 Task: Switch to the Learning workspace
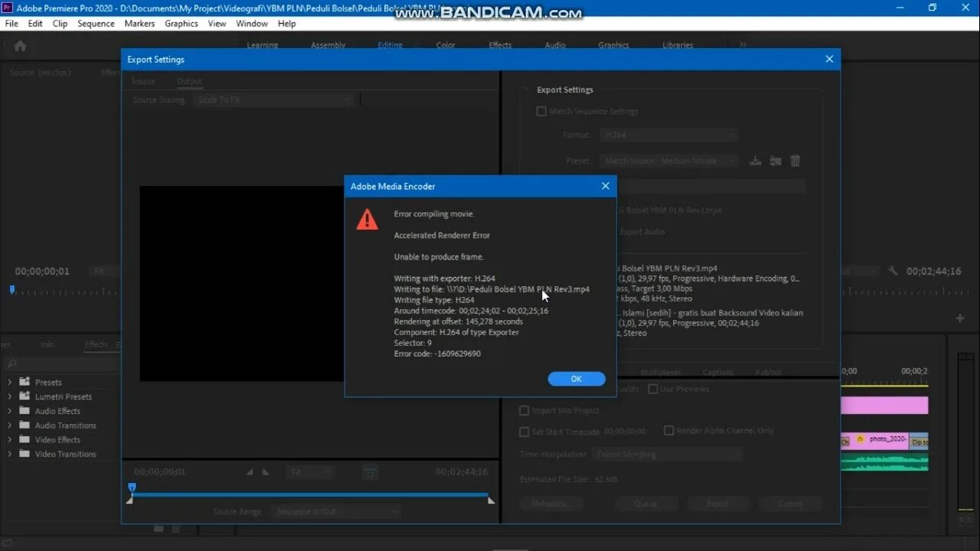click(x=262, y=45)
